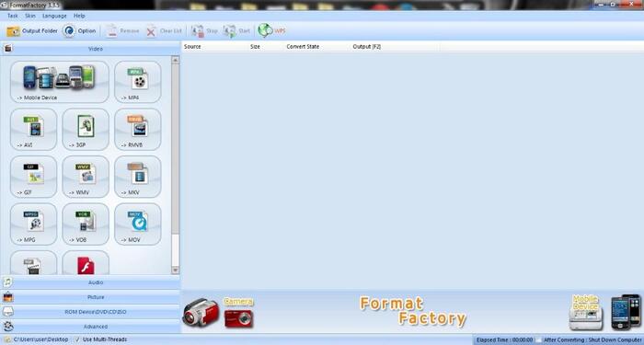Choose the MOV conversion icon
The height and width of the screenshot is (345, 644).
point(138,224)
